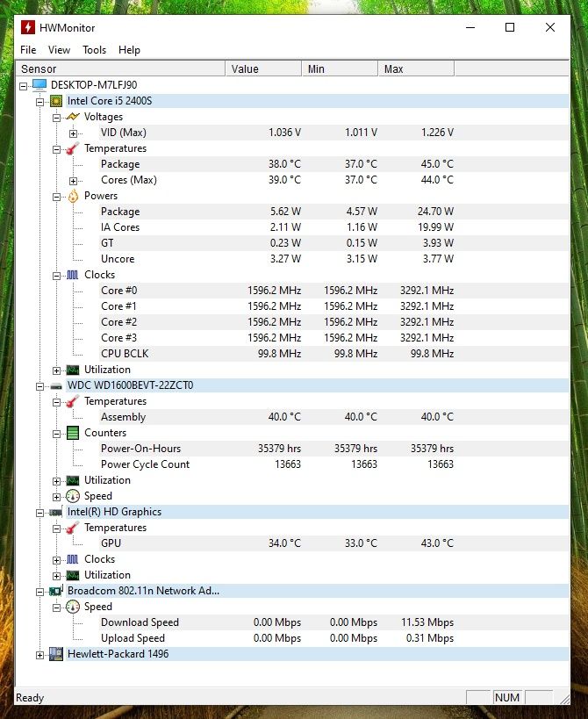Expand the Intel HD Graphics Clocks section
Viewport: 588px width, 719px height.
[x=56, y=560]
